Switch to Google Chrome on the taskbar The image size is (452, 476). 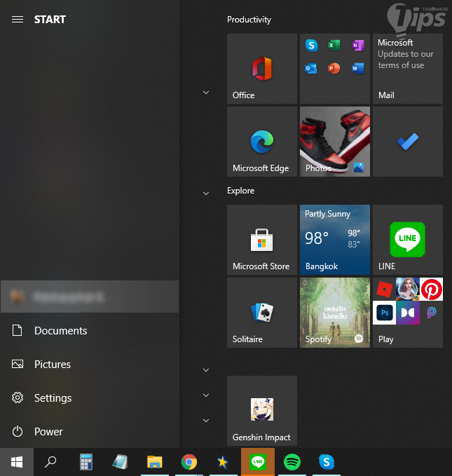pyautogui.click(x=189, y=462)
